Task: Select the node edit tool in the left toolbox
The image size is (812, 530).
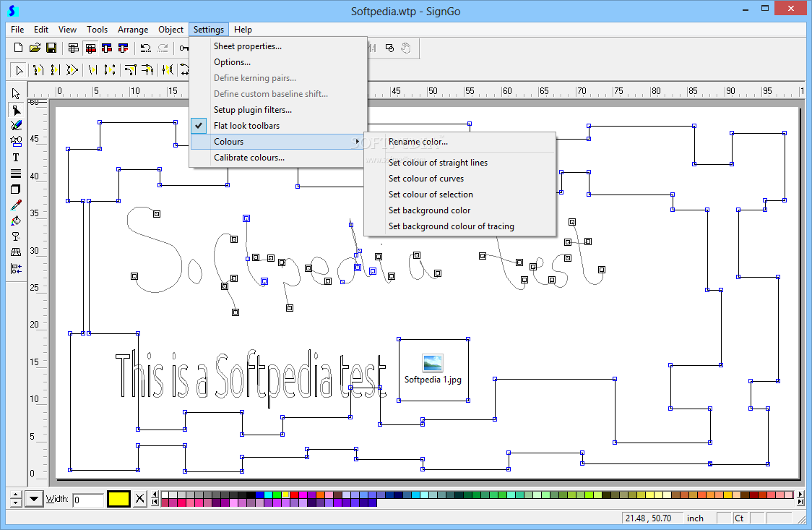Action: (16, 110)
